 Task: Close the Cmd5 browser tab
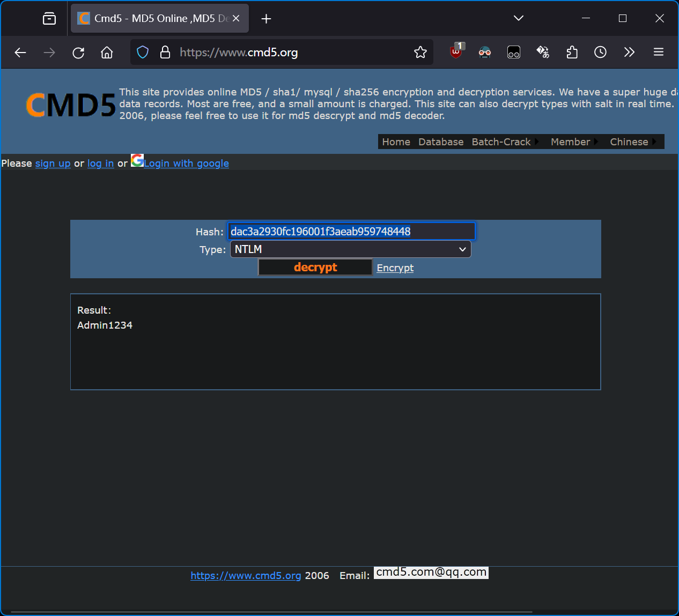(236, 18)
